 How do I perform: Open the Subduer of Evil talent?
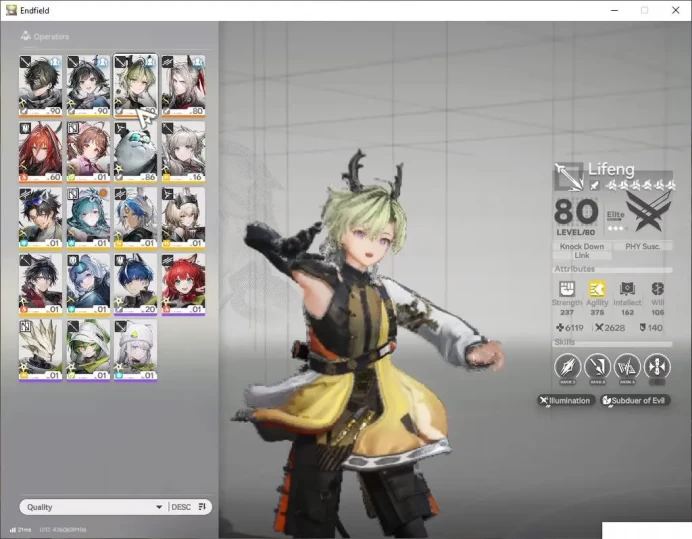(x=635, y=400)
